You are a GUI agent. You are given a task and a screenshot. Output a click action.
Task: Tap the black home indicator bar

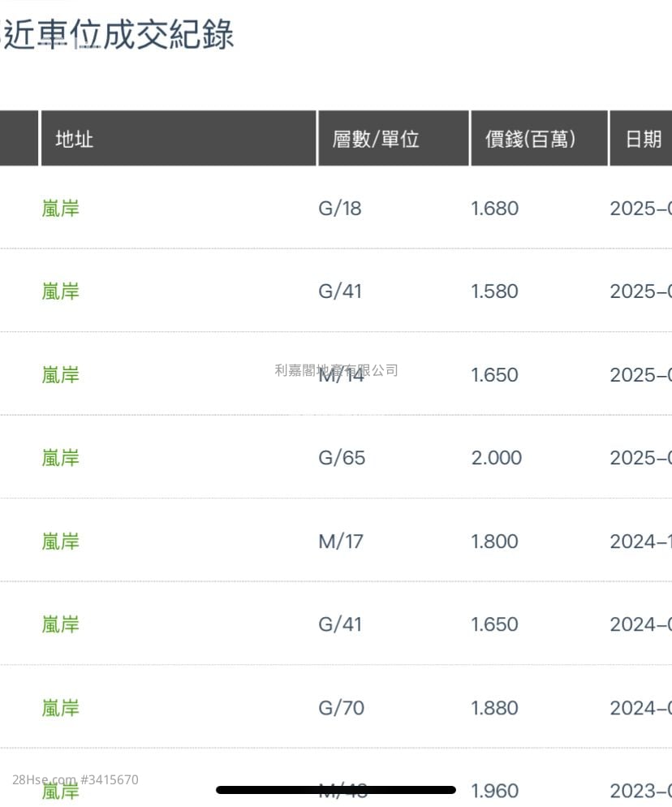click(336, 790)
